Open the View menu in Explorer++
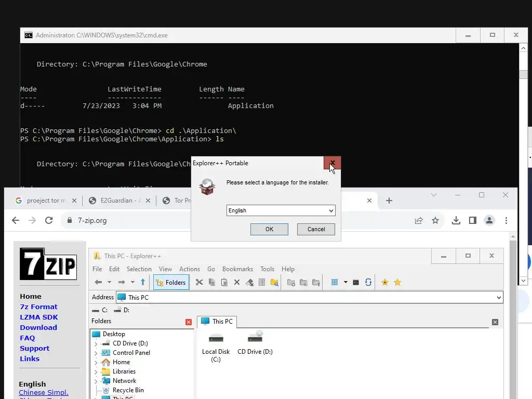Viewport: 532px width, 399px height. tap(165, 269)
